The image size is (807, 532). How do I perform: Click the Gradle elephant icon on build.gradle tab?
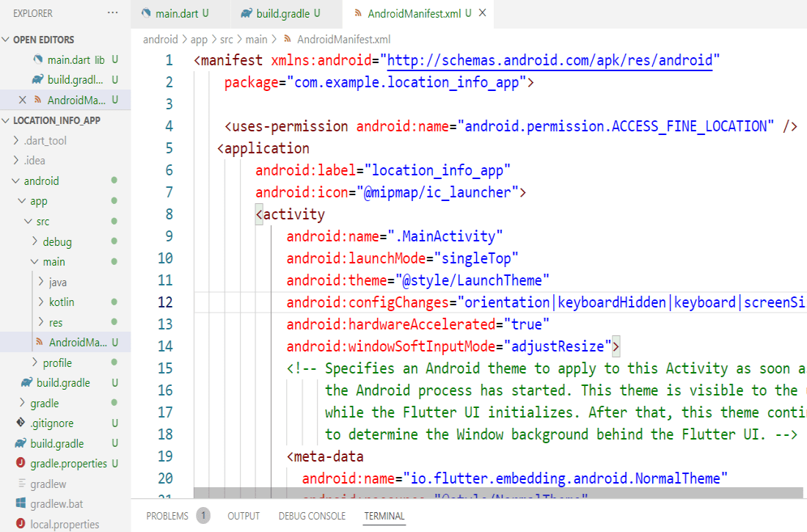247,13
